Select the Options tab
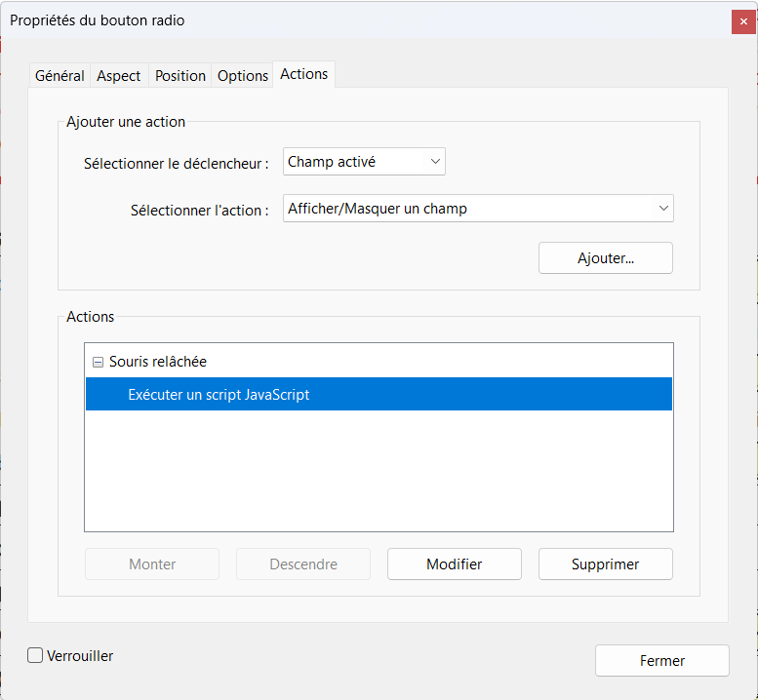This screenshot has width=758, height=700. click(x=243, y=75)
